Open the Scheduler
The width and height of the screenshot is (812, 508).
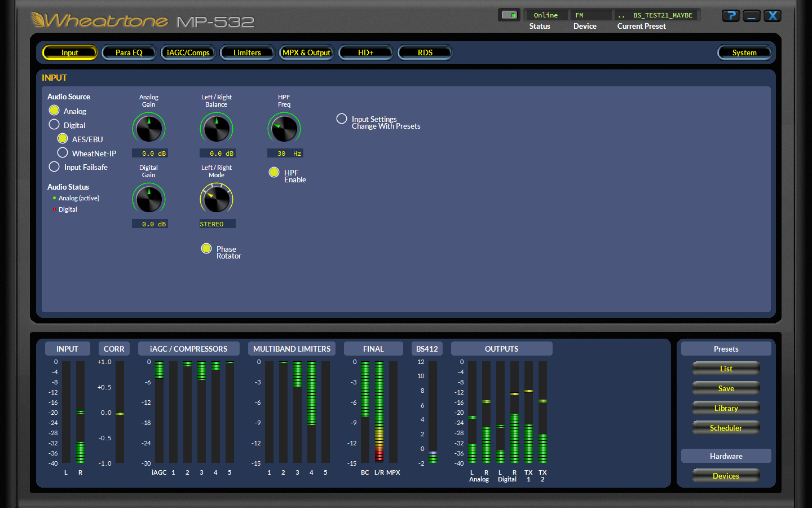click(x=726, y=428)
